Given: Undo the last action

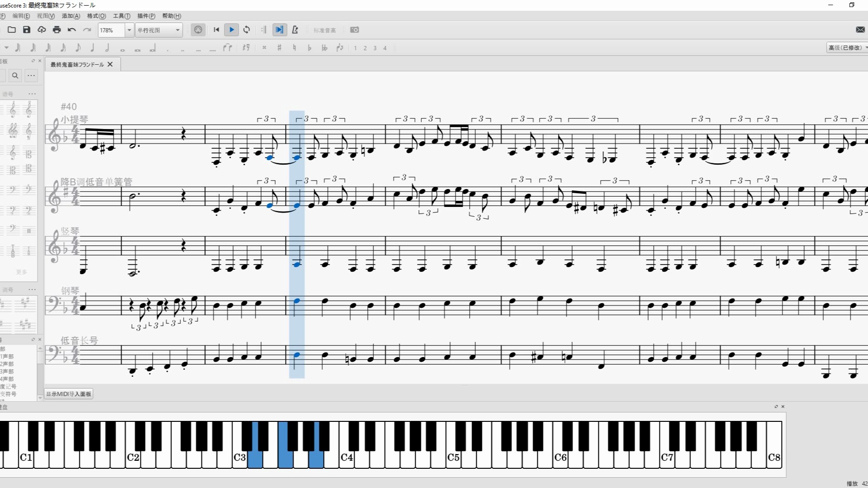Looking at the screenshot, I should coord(72,30).
